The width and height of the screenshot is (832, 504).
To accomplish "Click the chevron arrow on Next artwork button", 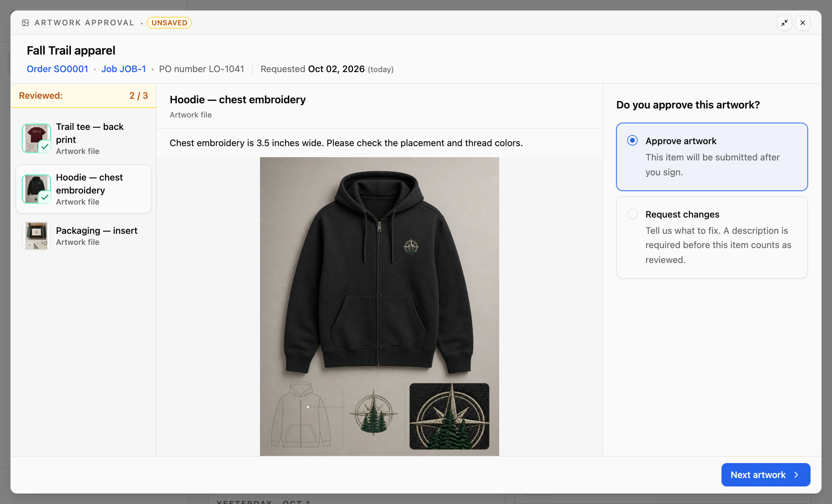I will (797, 474).
